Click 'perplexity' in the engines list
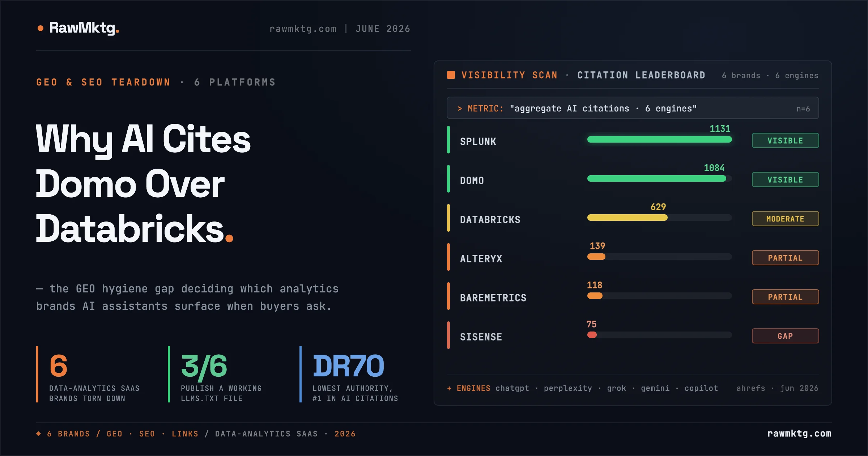 568,388
